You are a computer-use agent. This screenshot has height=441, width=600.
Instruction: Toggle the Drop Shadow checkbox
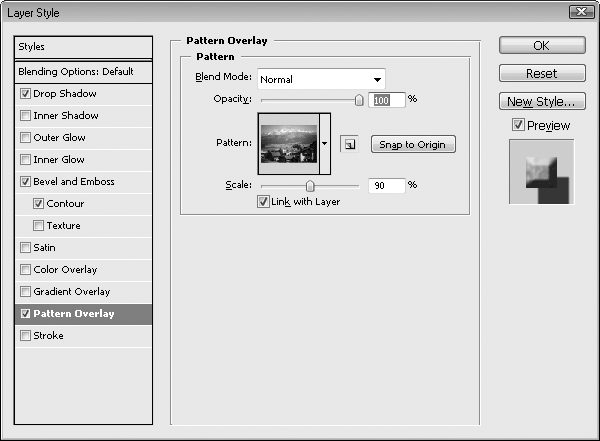(x=25, y=93)
